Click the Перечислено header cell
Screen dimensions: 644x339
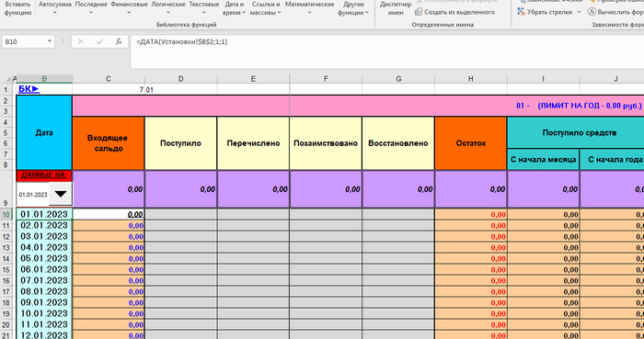[x=253, y=143]
